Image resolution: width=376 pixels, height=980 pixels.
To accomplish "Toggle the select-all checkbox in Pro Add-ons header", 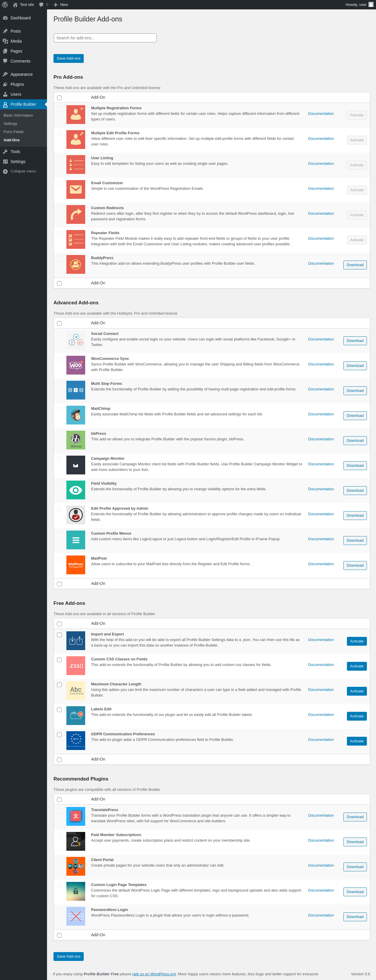I will pos(59,98).
